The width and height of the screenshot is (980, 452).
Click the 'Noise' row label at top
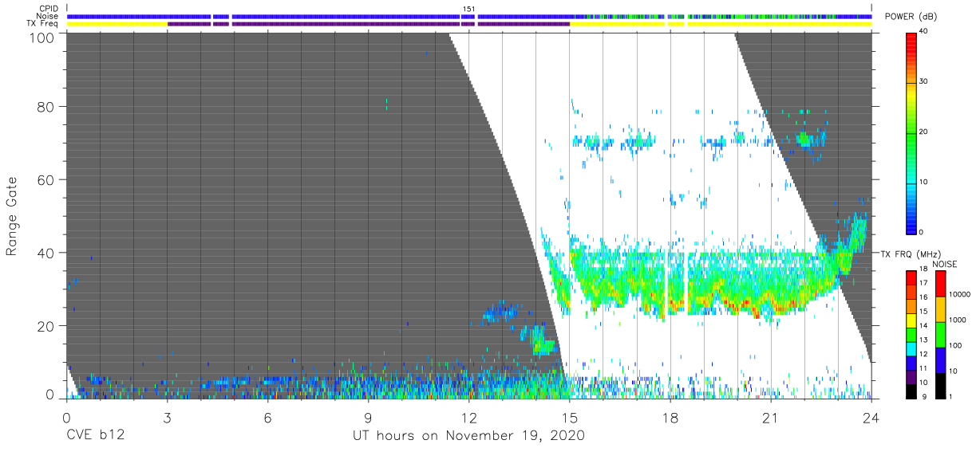(49, 16)
